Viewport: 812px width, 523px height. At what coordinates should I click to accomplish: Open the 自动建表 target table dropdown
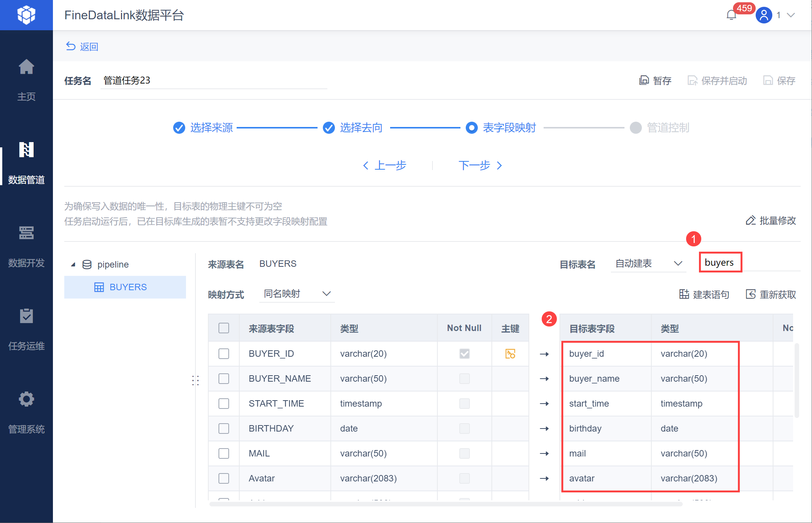click(648, 263)
